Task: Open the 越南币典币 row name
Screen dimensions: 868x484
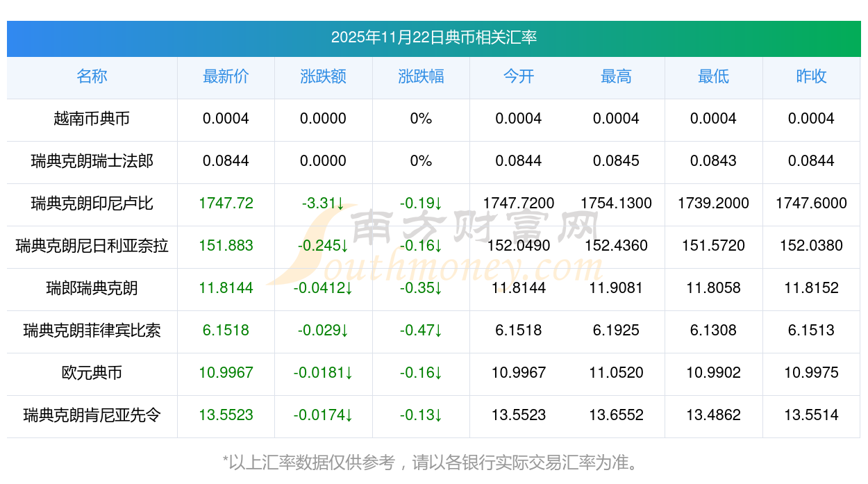Action: (x=92, y=119)
